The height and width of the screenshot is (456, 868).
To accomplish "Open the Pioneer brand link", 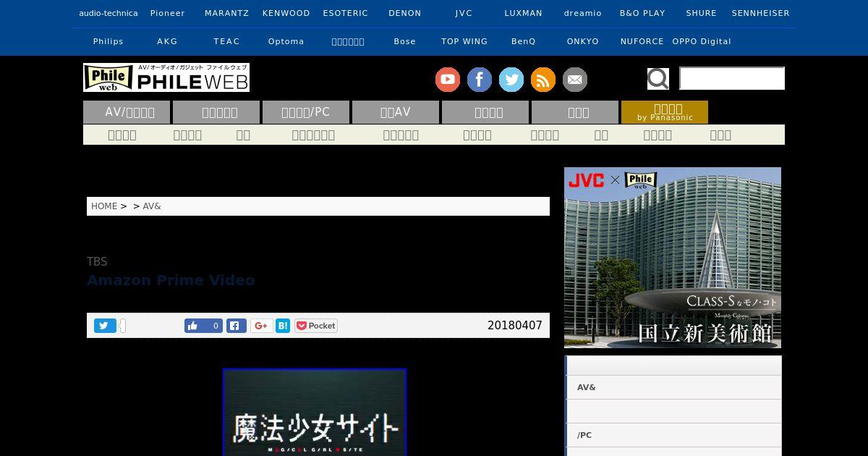I will pyautogui.click(x=168, y=13).
